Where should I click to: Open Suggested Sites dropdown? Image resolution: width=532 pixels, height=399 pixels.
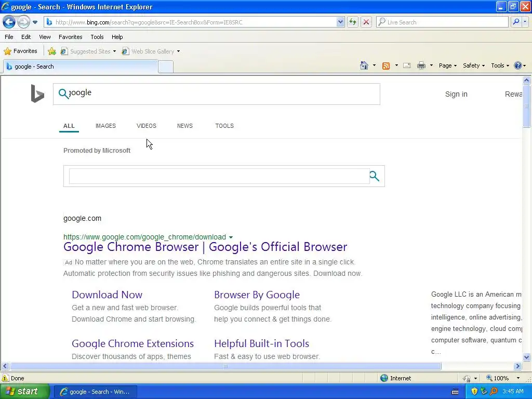click(88, 51)
